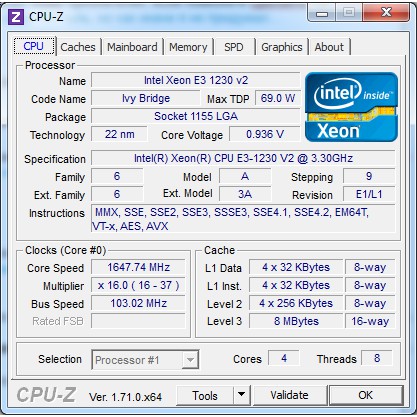Click the Technology value 22 nm

[x=119, y=134]
